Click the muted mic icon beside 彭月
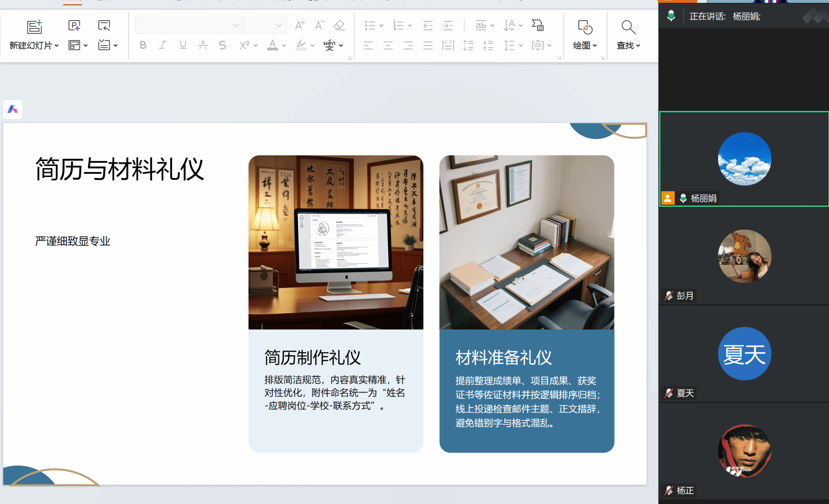The height and width of the screenshot is (504, 829). [669, 296]
